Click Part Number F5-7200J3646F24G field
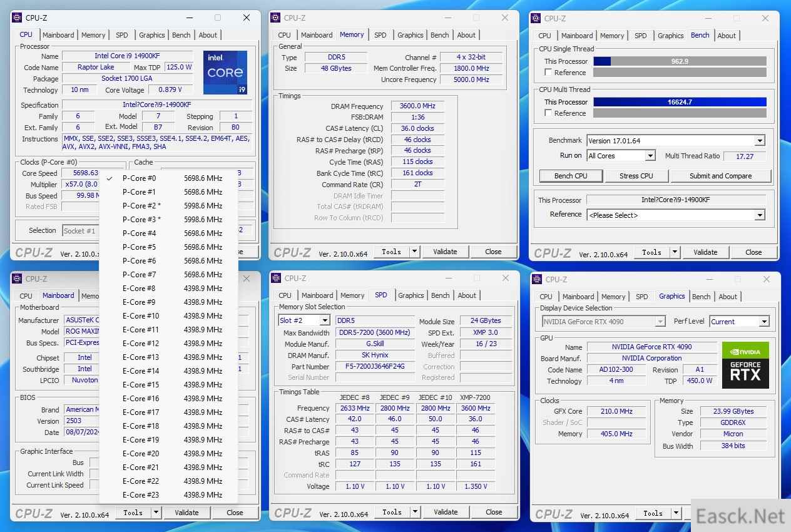The image size is (791, 532). (375, 367)
